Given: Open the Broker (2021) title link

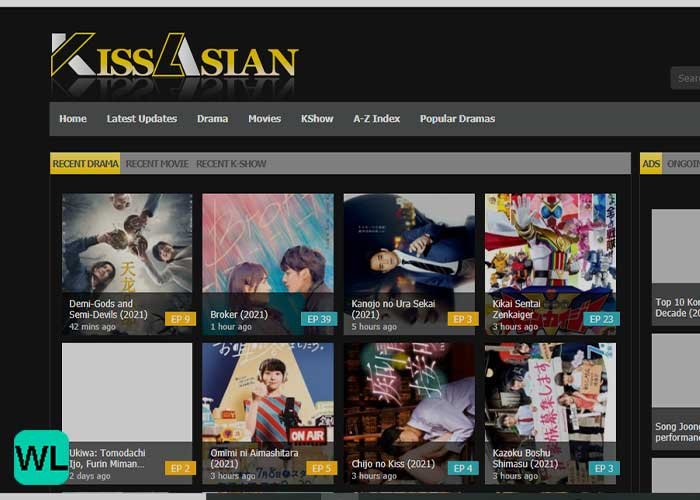Looking at the screenshot, I should 239,314.
